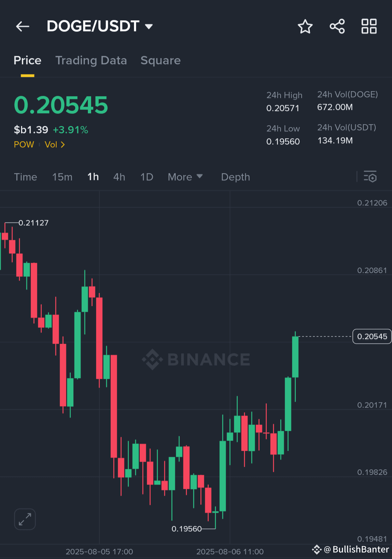Switch to the Trading Data tab
Screen dimensions: 392x559
91,60
